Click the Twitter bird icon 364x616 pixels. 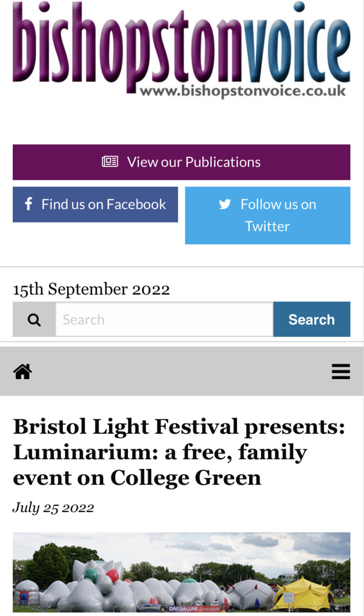pos(225,204)
